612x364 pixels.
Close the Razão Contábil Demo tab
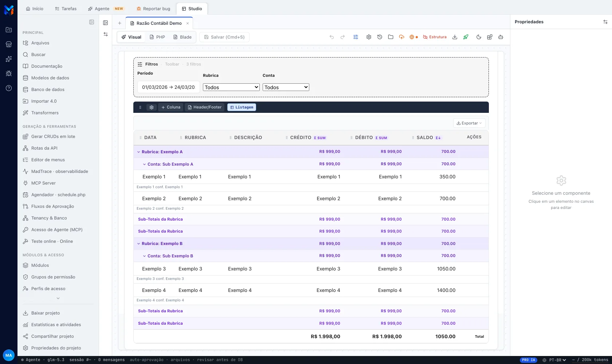click(x=188, y=23)
